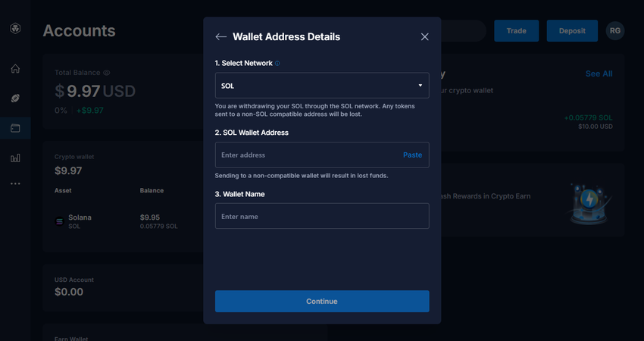The width and height of the screenshot is (644, 341).
Task: Open the RG profile avatar
Action: (x=615, y=31)
